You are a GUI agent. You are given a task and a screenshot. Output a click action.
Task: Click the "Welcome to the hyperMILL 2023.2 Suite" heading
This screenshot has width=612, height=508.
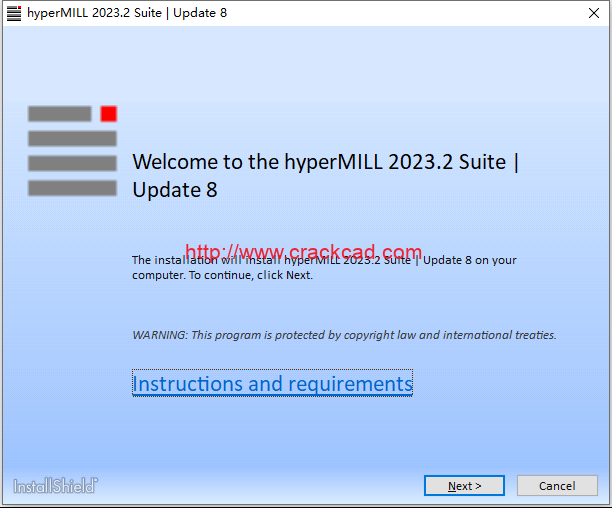pos(326,176)
